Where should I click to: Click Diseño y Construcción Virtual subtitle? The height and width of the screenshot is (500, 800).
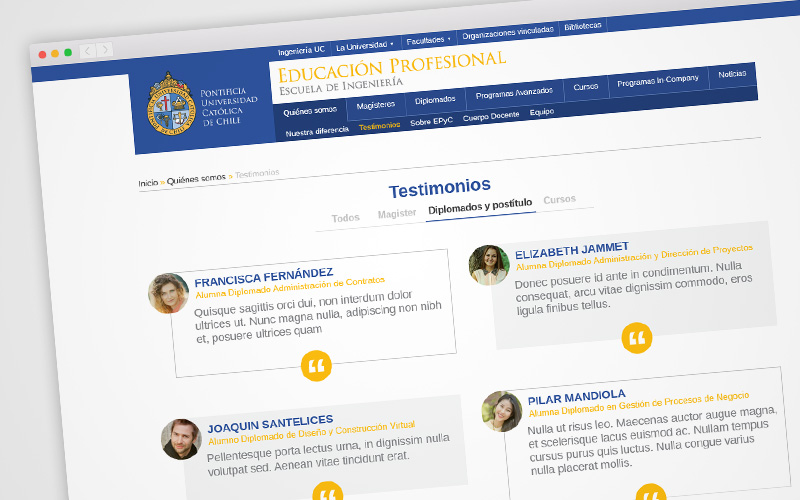[357, 430]
